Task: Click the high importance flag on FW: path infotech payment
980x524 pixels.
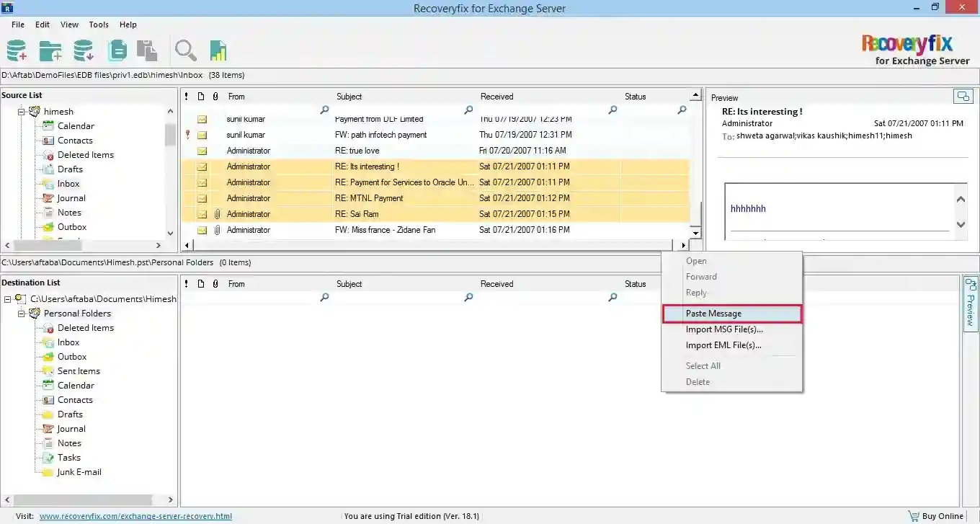Action: (x=187, y=135)
